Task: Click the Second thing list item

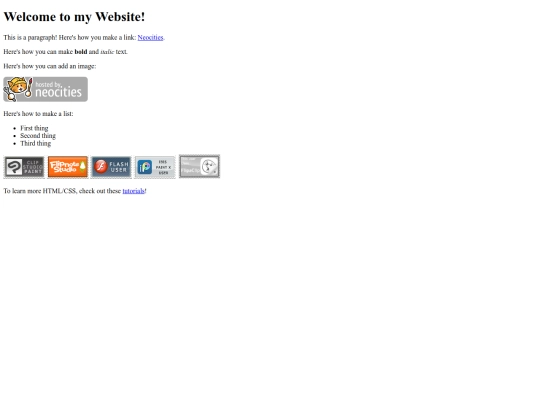Action: tap(38, 136)
